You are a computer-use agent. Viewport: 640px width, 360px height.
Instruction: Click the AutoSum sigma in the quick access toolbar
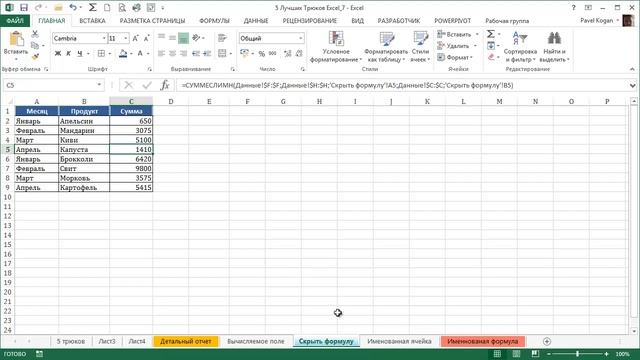click(93, 8)
